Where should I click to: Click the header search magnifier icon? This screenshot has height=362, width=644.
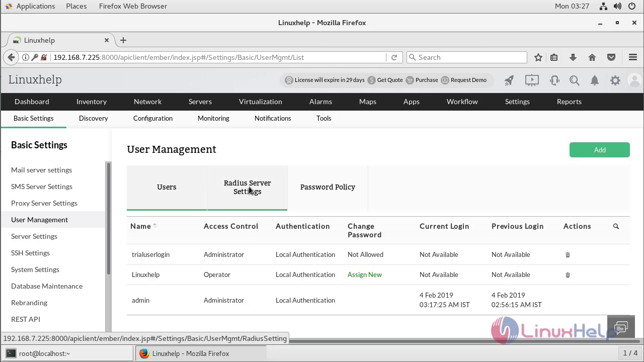[x=574, y=80]
